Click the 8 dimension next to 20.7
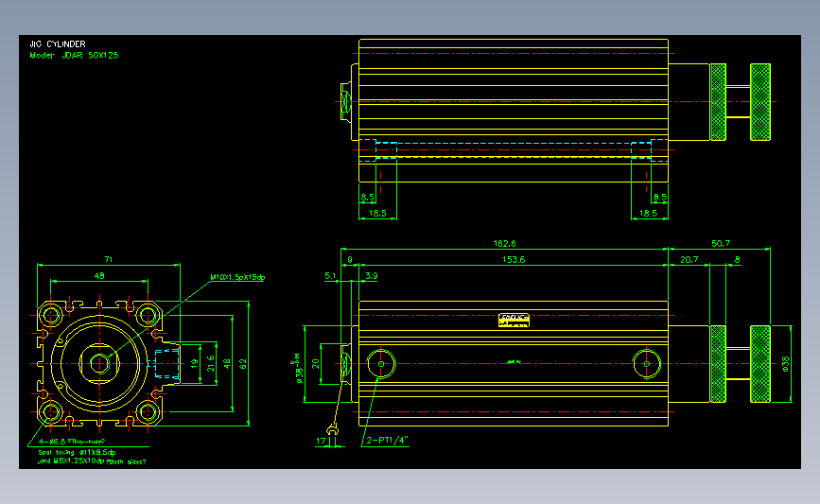Viewport: 820px width, 504px height. (x=737, y=260)
